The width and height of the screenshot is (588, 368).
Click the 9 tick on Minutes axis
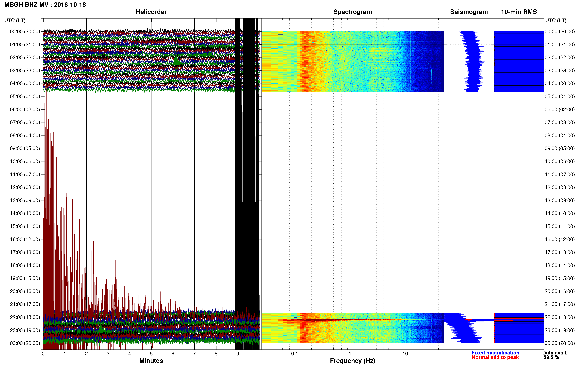(238, 354)
